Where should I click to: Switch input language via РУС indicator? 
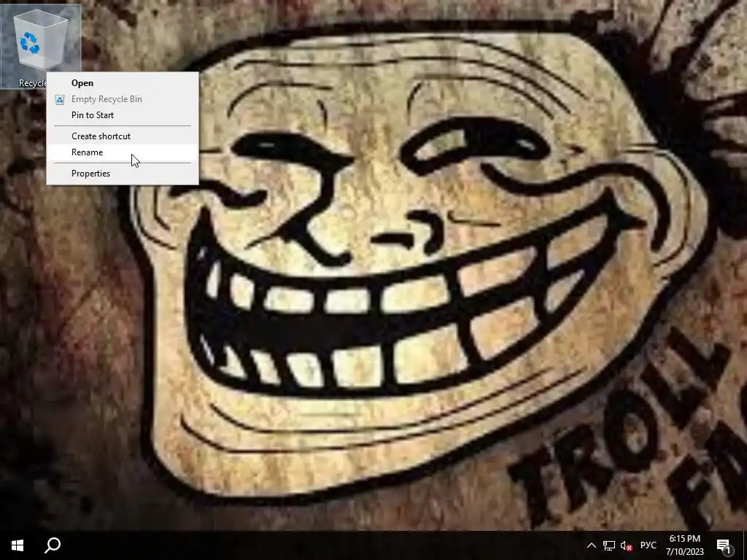649,545
